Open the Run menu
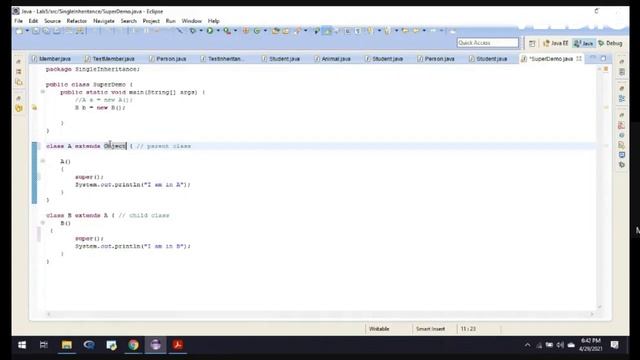 click(171, 21)
